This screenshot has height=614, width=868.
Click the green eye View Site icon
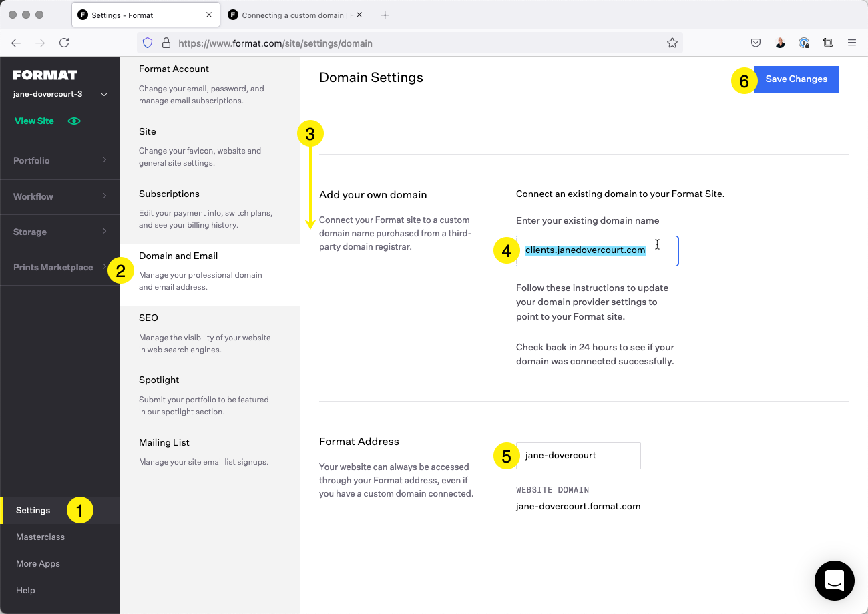tap(74, 121)
